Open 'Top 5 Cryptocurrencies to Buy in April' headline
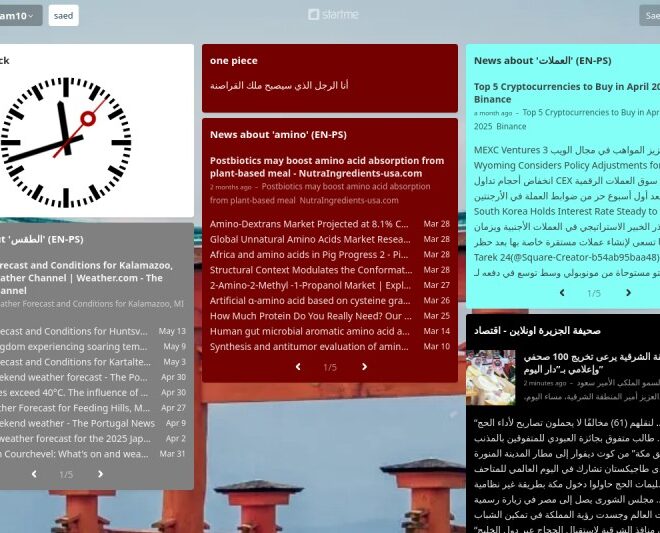Screen dimensions: 660x533 567,93
